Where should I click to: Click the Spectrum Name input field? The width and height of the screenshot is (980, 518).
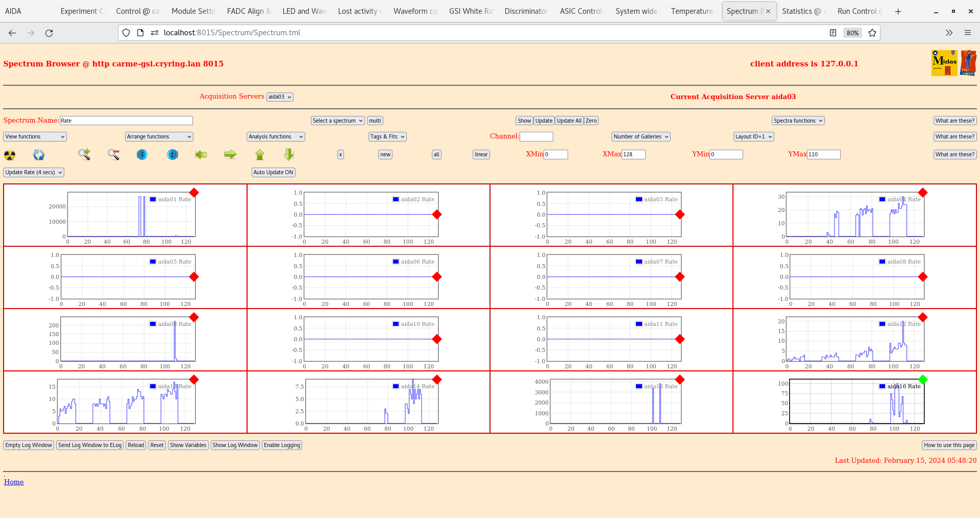coord(126,121)
